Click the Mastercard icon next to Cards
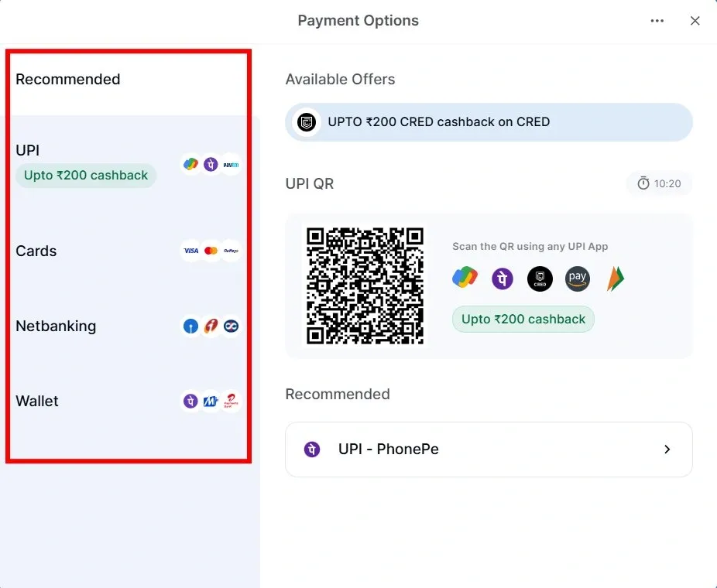 [x=210, y=251]
